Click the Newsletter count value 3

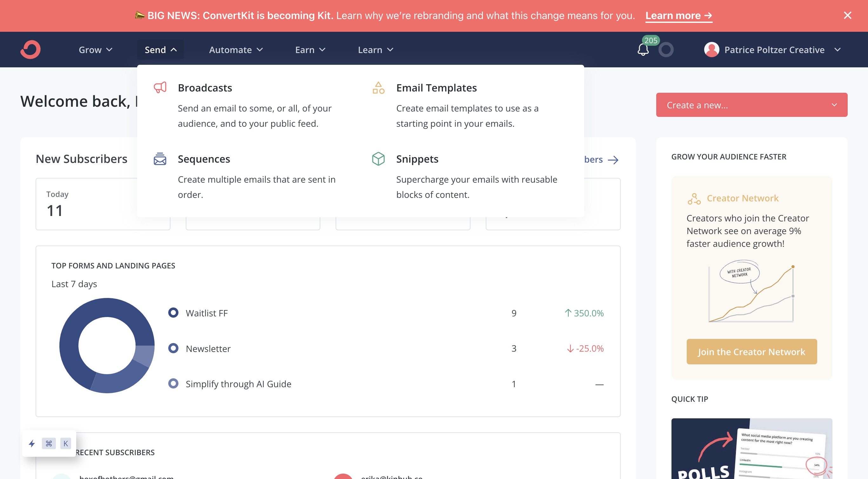(513, 348)
